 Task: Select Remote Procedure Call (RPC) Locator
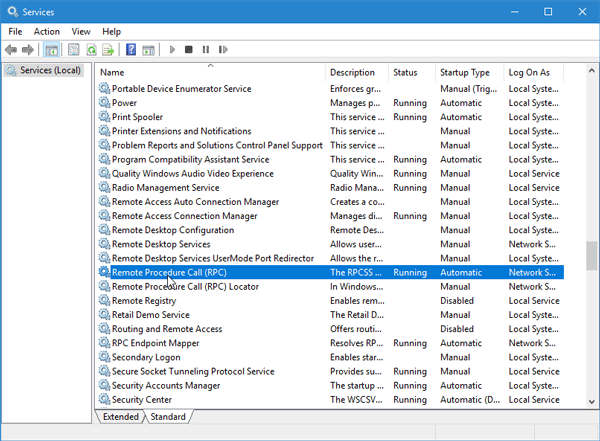(x=185, y=287)
